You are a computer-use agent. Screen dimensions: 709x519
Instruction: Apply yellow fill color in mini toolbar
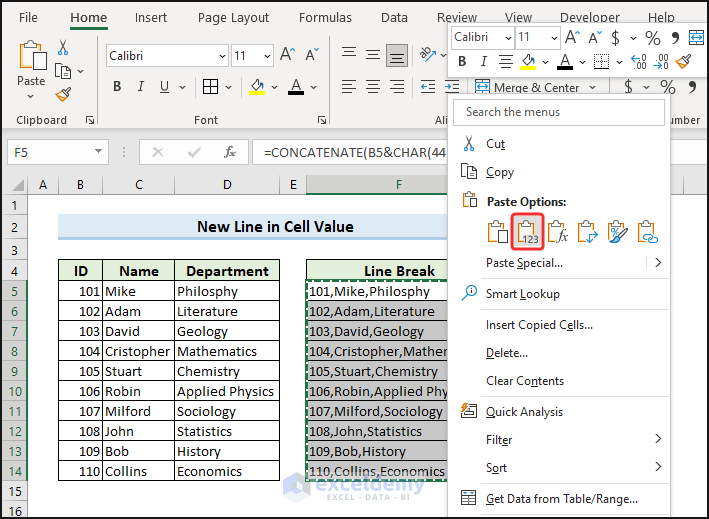coord(528,61)
